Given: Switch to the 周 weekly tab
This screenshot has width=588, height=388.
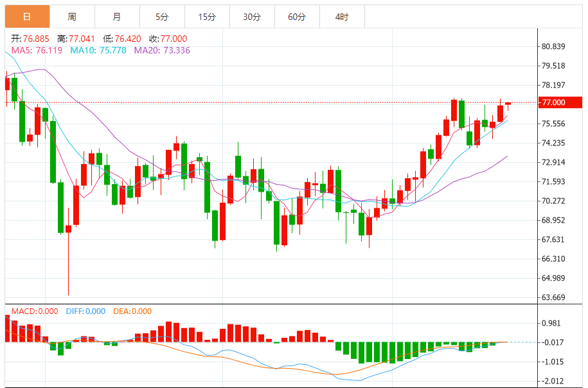Looking at the screenshot, I should (72, 17).
